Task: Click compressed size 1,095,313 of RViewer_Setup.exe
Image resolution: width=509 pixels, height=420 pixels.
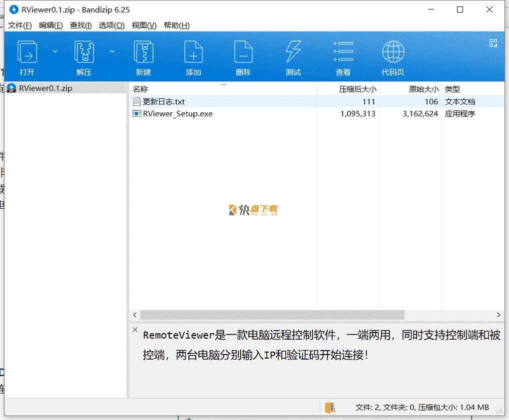Action: (x=358, y=113)
